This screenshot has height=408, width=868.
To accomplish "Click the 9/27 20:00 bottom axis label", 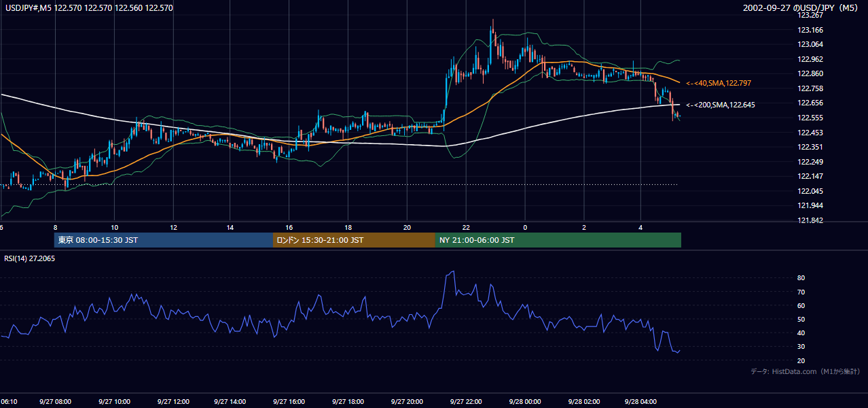I will point(407,402).
